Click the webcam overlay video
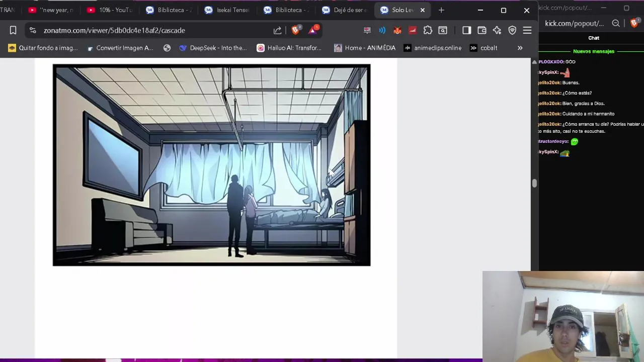Screen dimensions: 644x362 pos(563,317)
